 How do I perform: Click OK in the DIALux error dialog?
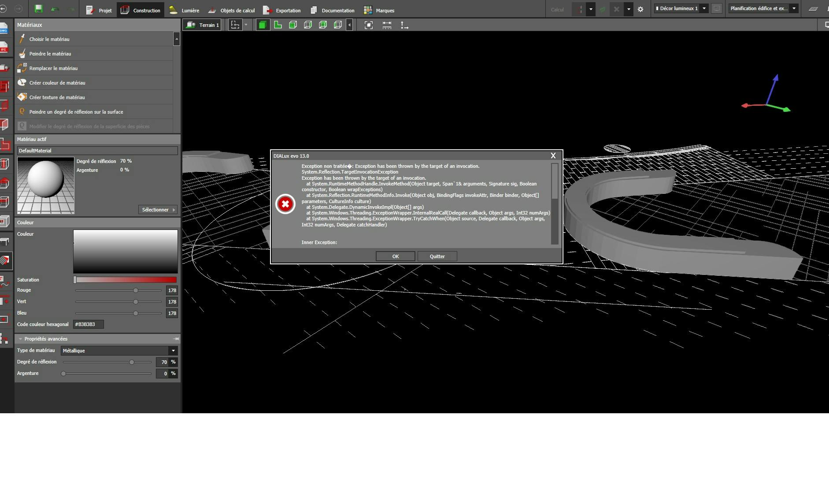pyautogui.click(x=395, y=256)
